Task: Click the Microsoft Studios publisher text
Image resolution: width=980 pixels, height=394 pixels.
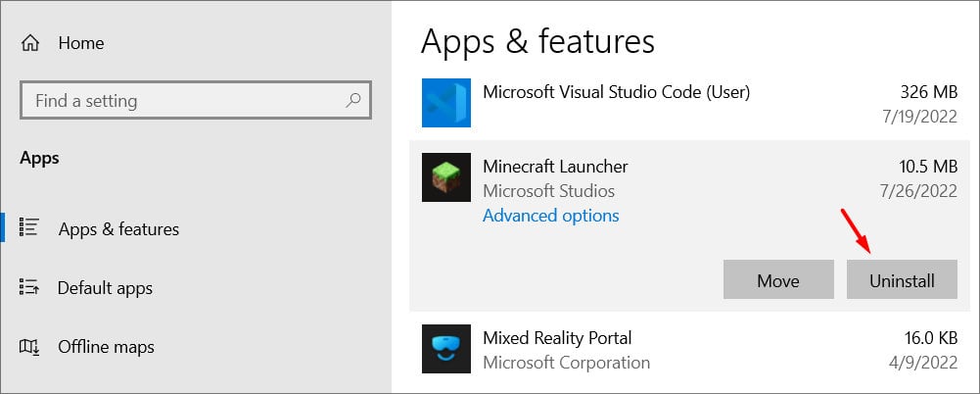Action: 549,191
